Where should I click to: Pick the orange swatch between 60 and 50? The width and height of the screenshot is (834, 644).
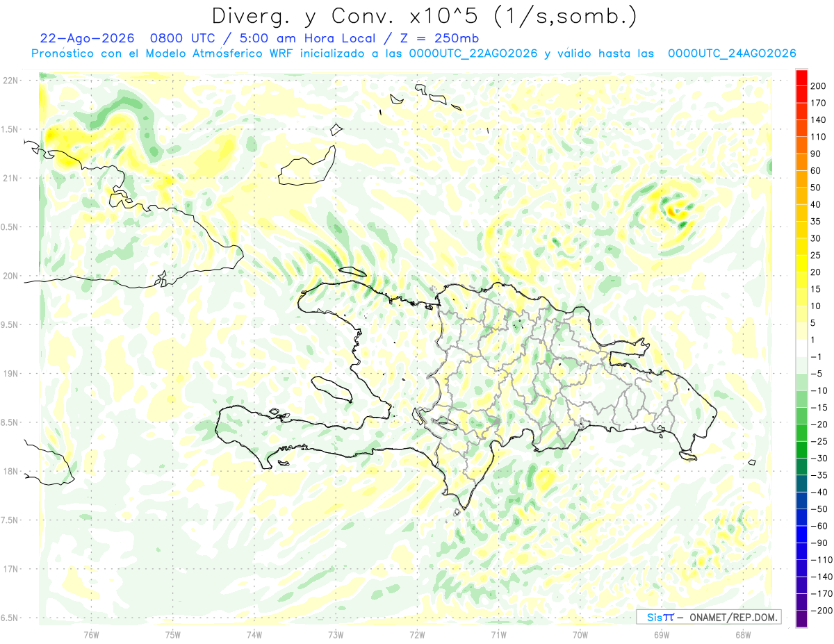[801, 179]
